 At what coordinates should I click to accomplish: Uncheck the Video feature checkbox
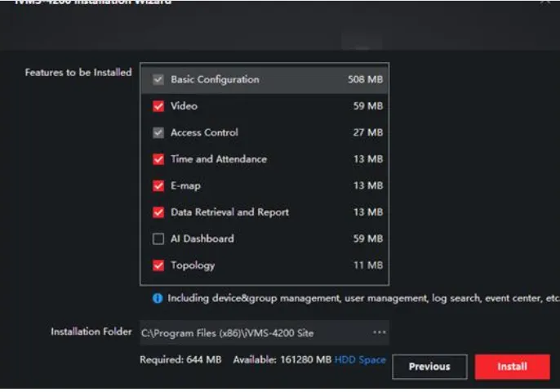coord(158,106)
